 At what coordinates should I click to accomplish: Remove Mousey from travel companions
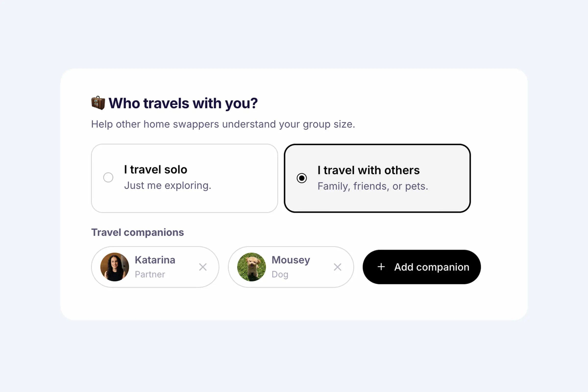coord(338,267)
